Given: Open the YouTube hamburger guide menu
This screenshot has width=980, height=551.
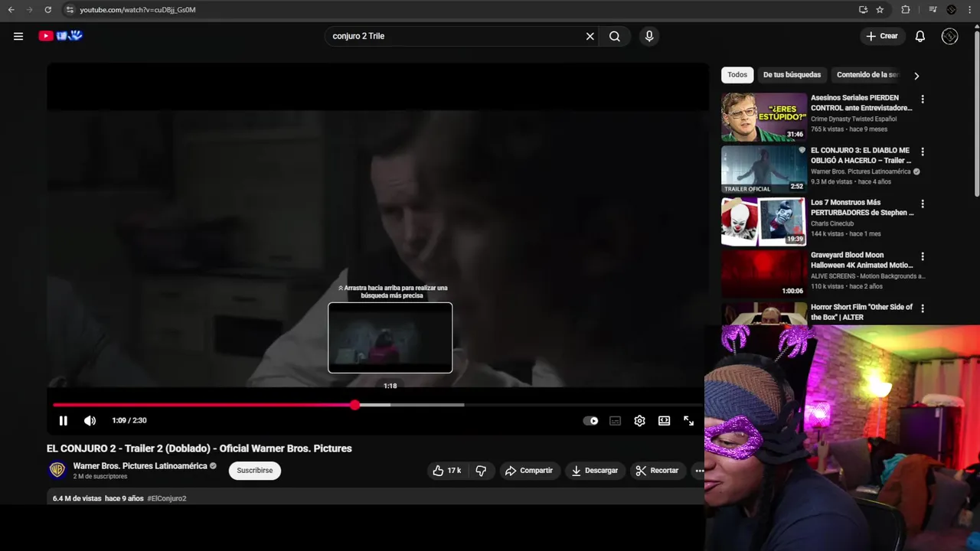Looking at the screenshot, I should click(x=18, y=36).
